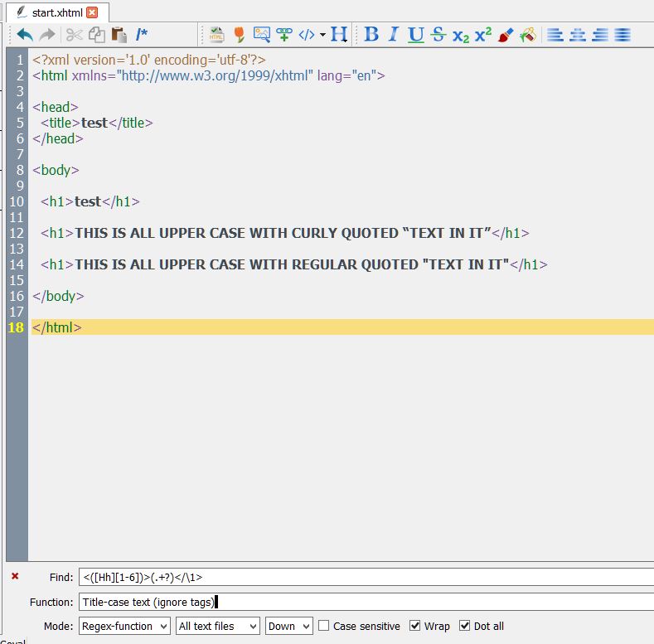Click into the Function field
The width and height of the screenshot is (654, 644).
tap(366, 602)
